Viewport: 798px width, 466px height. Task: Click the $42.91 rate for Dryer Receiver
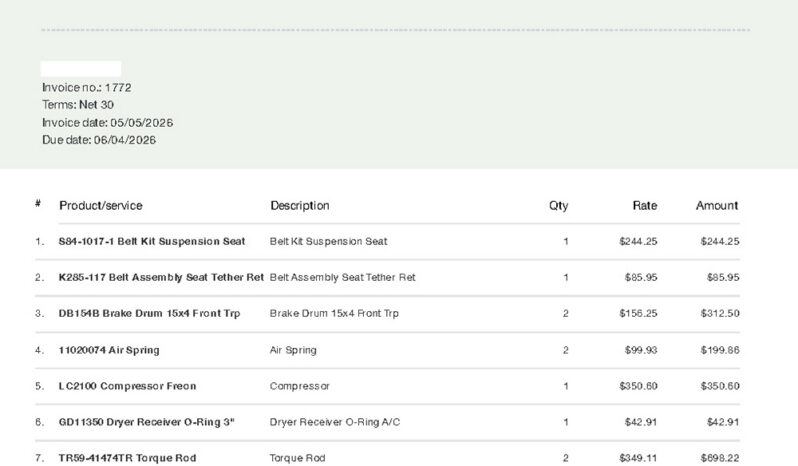[641, 422]
